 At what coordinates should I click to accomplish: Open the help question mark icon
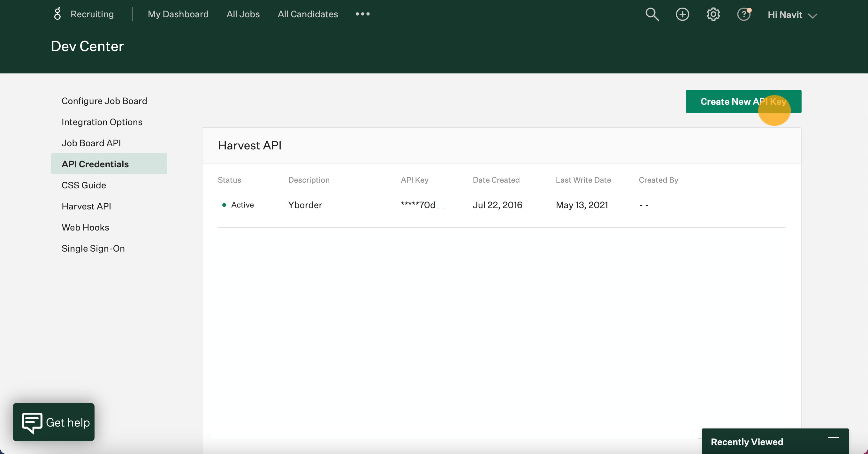tap(744, 14)
